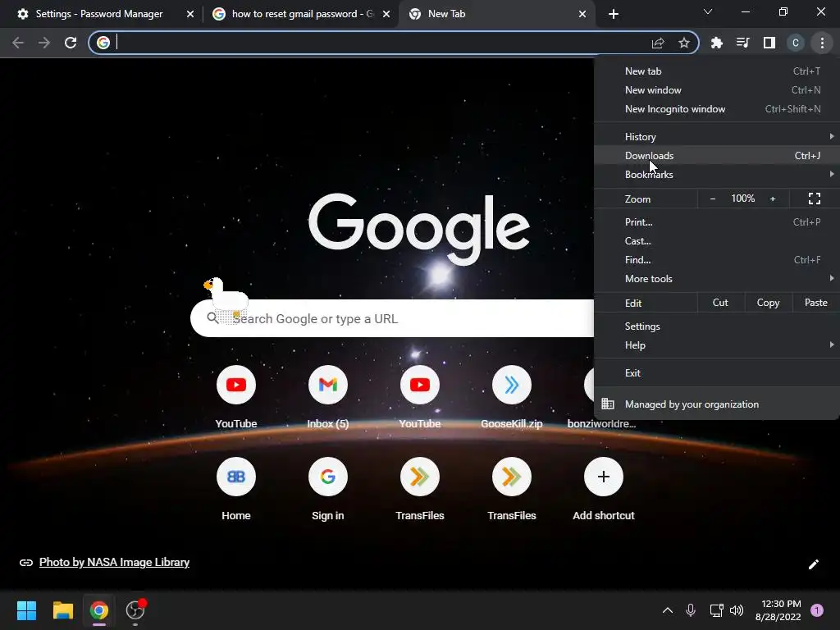Open the OBS recording app in taskbar
Viewport: 840px width, 630px height.
point(135,610)
